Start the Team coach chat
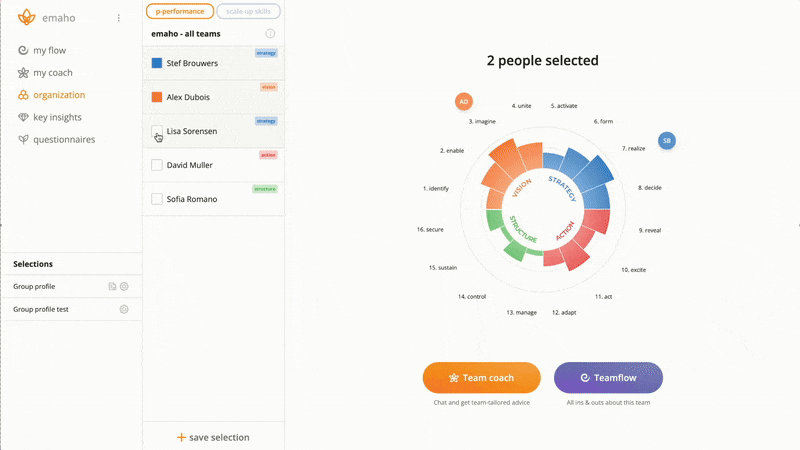The image size is (800, 450). (482, 378)
